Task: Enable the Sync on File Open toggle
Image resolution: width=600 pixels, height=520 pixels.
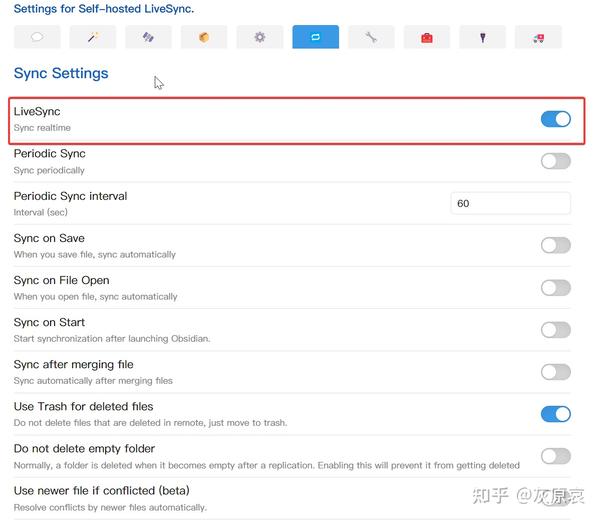Action: click(556, 288)
